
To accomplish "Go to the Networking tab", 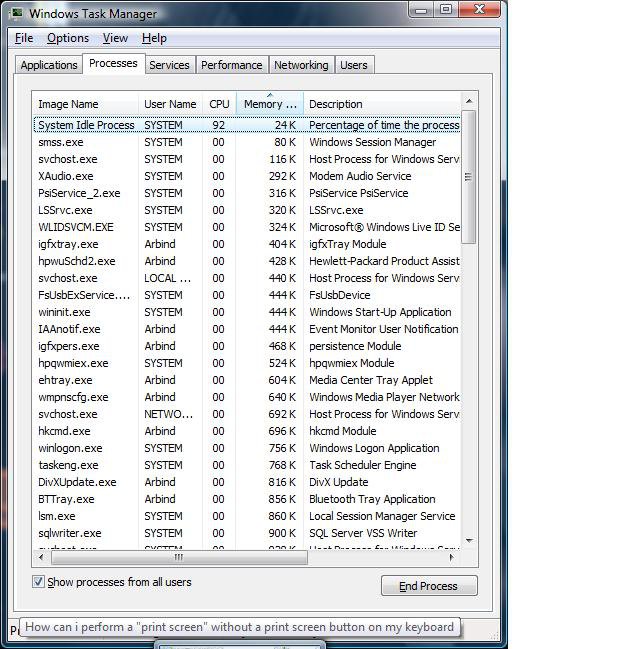I will click(x=301, y=65).
